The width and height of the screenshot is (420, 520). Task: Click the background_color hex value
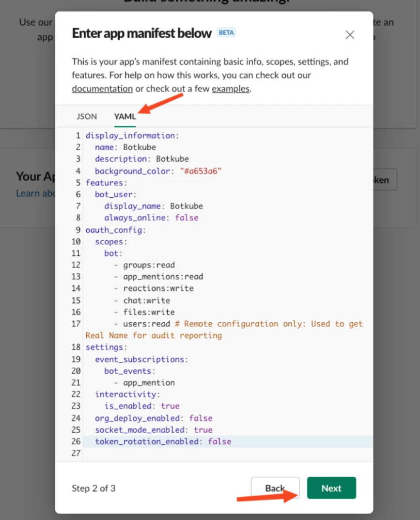coord(200,171)
